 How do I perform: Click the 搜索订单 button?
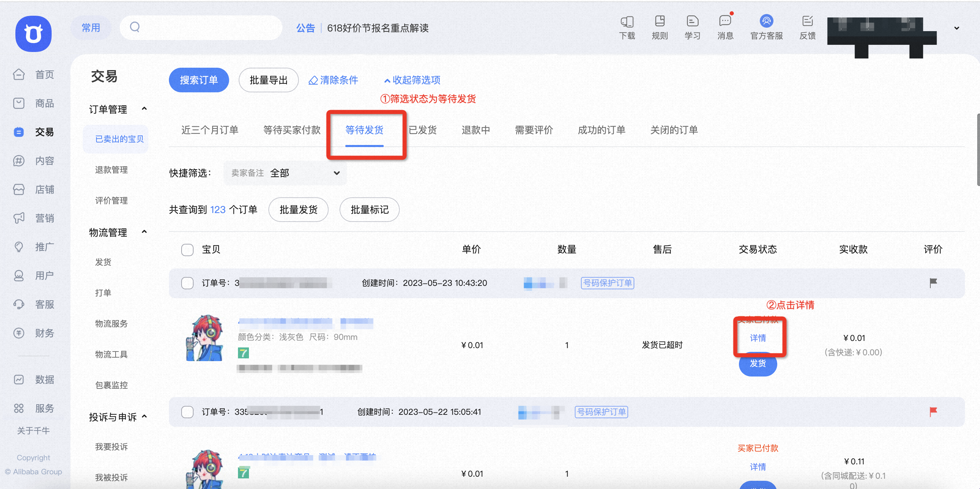(199, 80)
